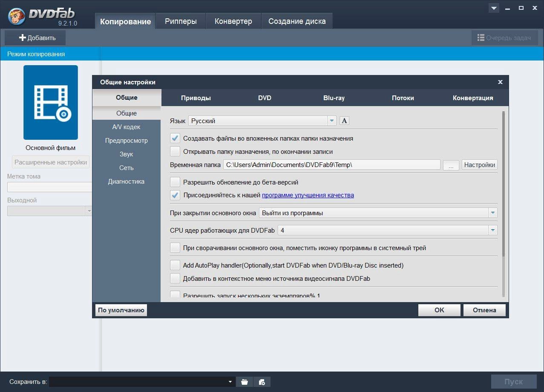544x392 pixels.
Task: Switch to the Создание диска tab
Action: [x=297, y=21]
